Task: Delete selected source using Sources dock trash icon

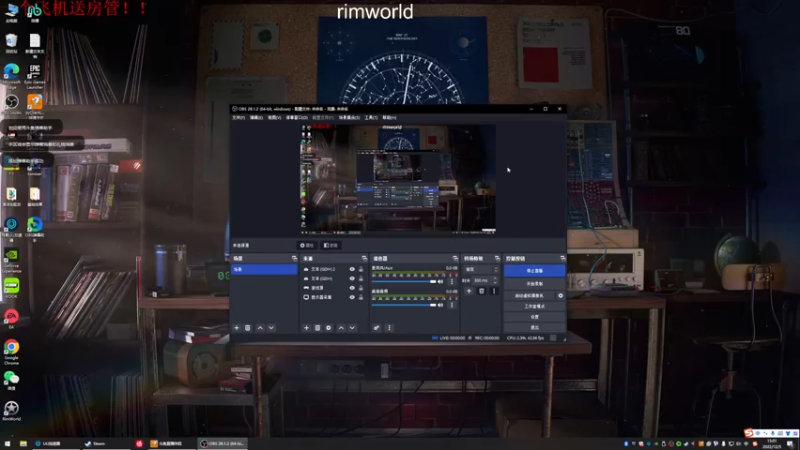Action: [x=317, y=328]
